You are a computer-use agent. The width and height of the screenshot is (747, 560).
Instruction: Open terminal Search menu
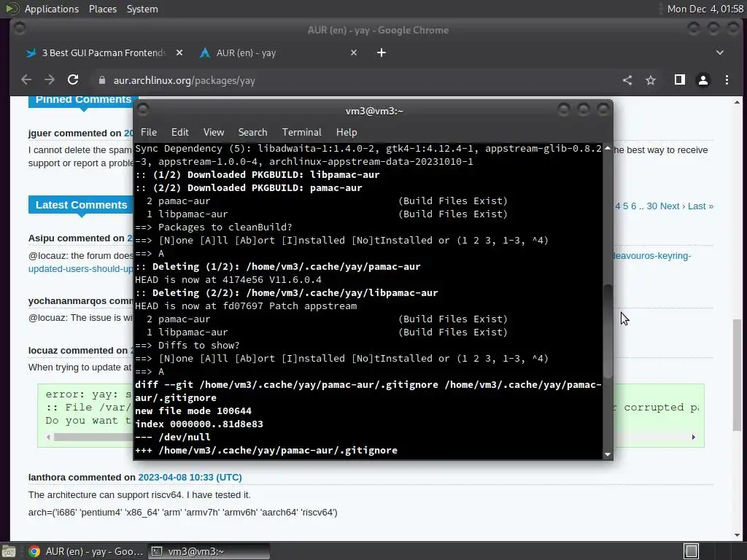pos(252,133)
